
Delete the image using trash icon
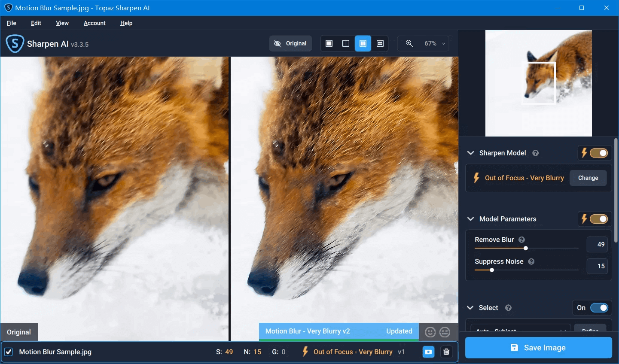(446, 352)
